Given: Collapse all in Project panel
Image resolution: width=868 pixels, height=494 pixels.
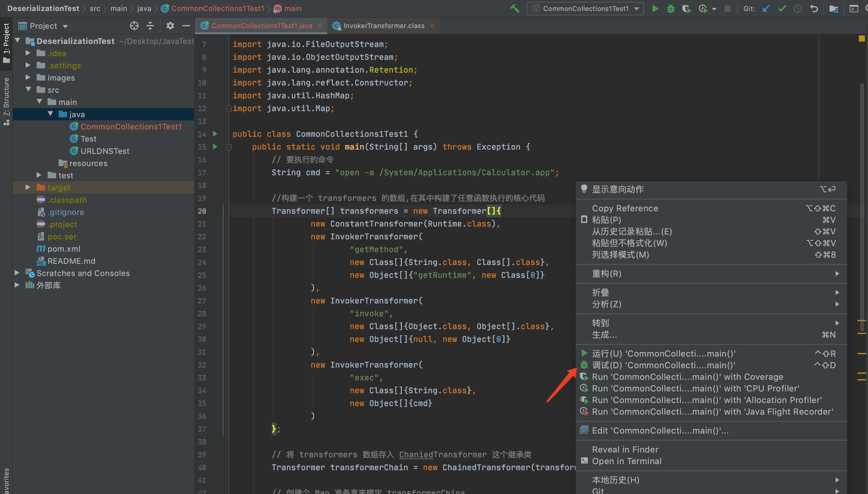Looking at the screenshot, I should click(x=150, y=26).
